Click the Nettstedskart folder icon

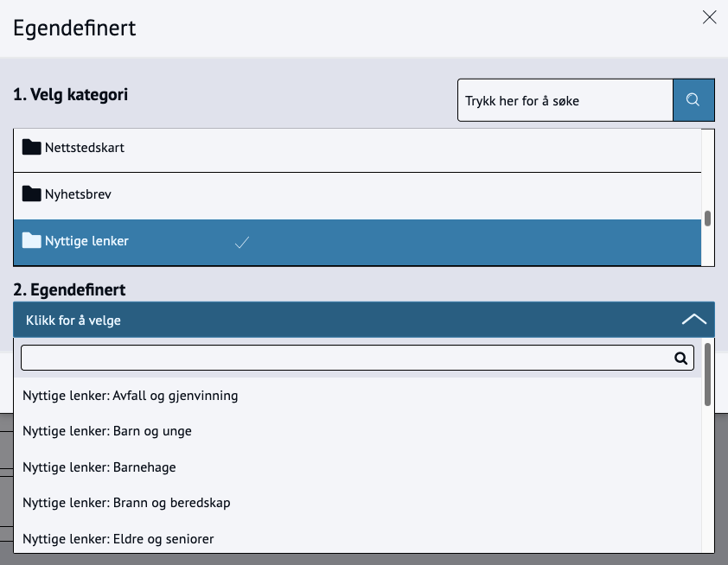coord(32,147)
